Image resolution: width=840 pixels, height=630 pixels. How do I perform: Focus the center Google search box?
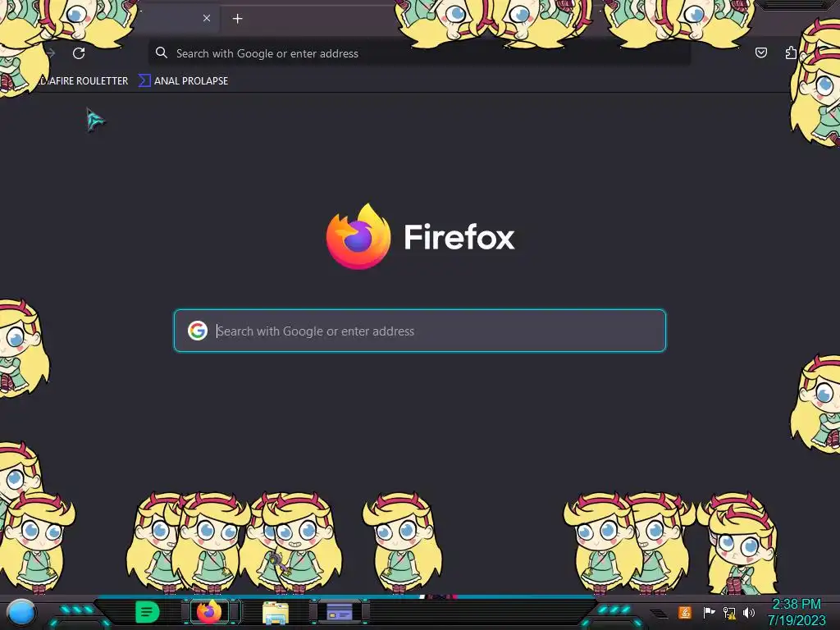pyautogui.click(x=420, y=331)
